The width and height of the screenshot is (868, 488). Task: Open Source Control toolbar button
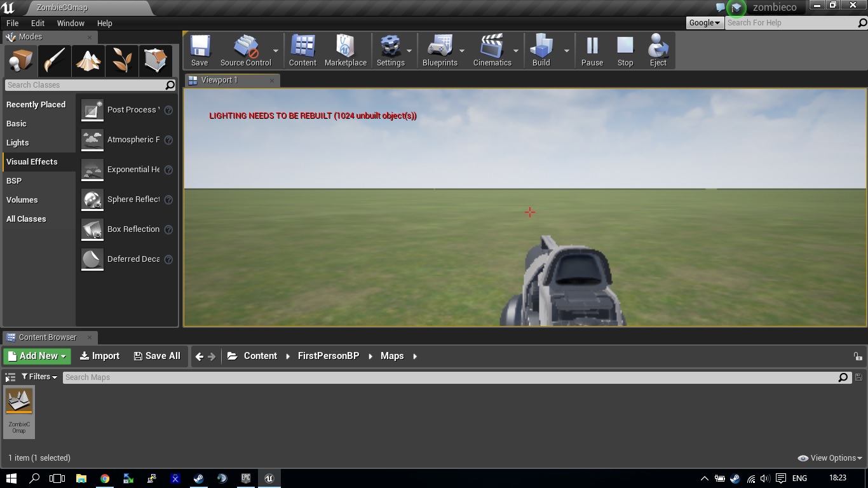click(245, 51)
